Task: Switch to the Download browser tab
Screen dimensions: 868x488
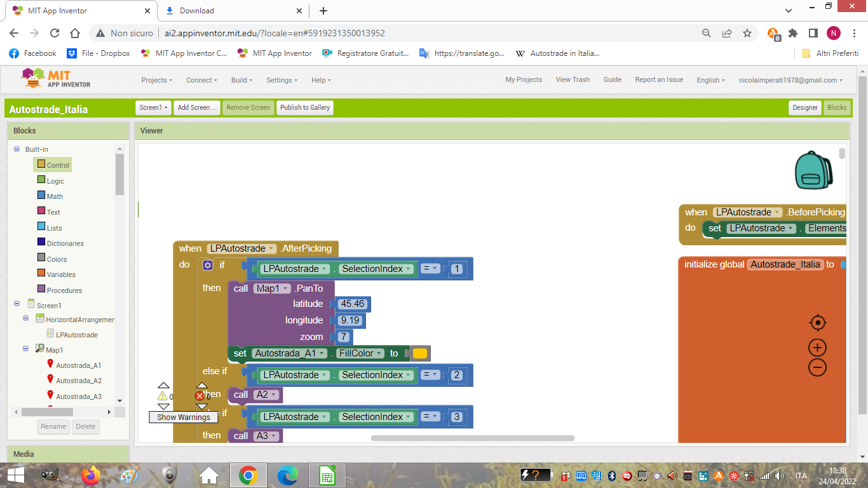Action: coord(232,11)
